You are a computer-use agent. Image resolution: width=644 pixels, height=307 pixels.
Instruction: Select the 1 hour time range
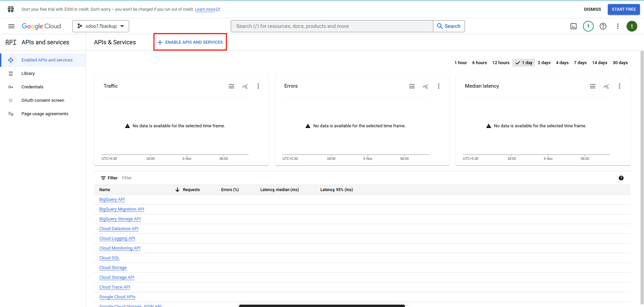461,63
